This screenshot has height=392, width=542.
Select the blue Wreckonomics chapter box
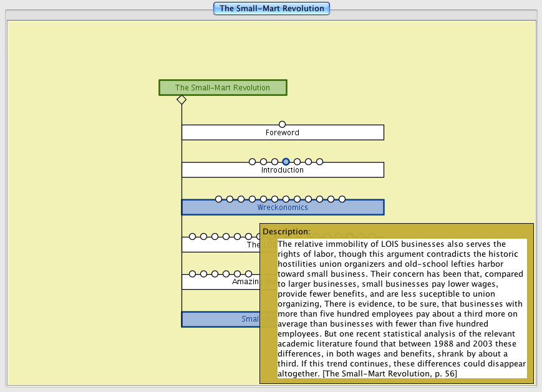(x=282, y=208)
